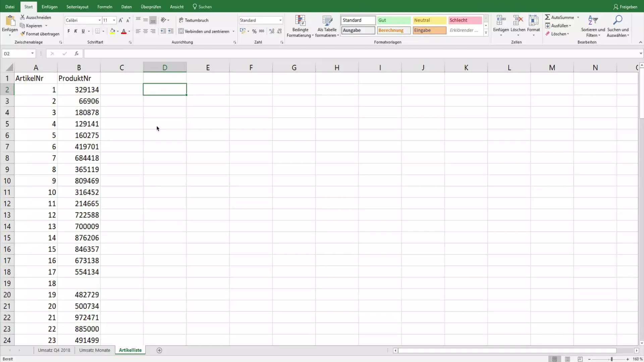Click the Einfügen paste clipboard icon
The width and height of the screenshot is (644, 362).
(10, 21)
